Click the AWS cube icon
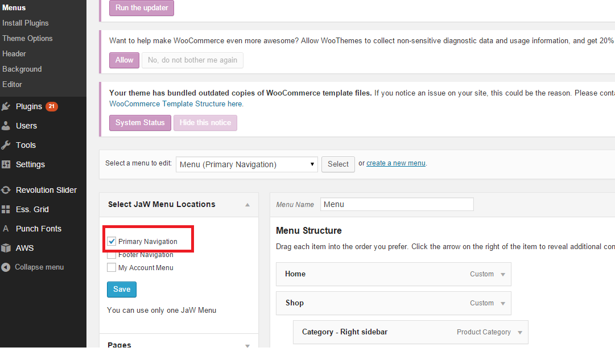This screenshot has width=615, height=364. [x=6, y=248]
